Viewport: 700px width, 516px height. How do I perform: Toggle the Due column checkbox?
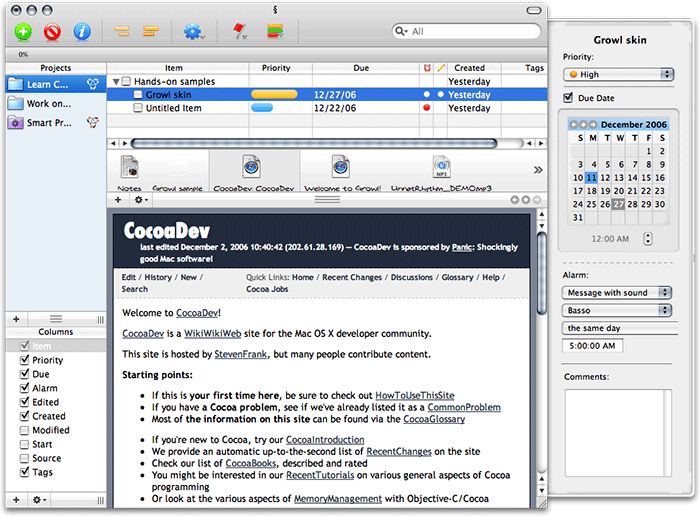(x=25, y=374)
